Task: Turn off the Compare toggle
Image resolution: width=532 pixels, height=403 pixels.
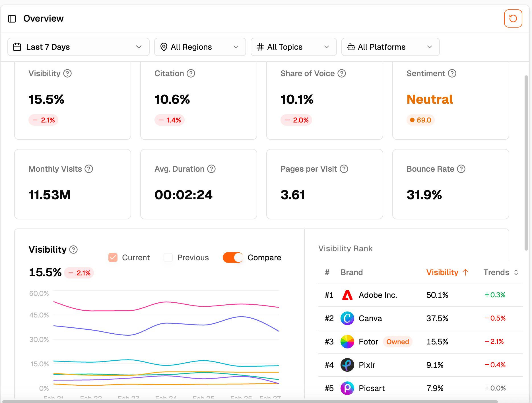Action: click(233, 257)
